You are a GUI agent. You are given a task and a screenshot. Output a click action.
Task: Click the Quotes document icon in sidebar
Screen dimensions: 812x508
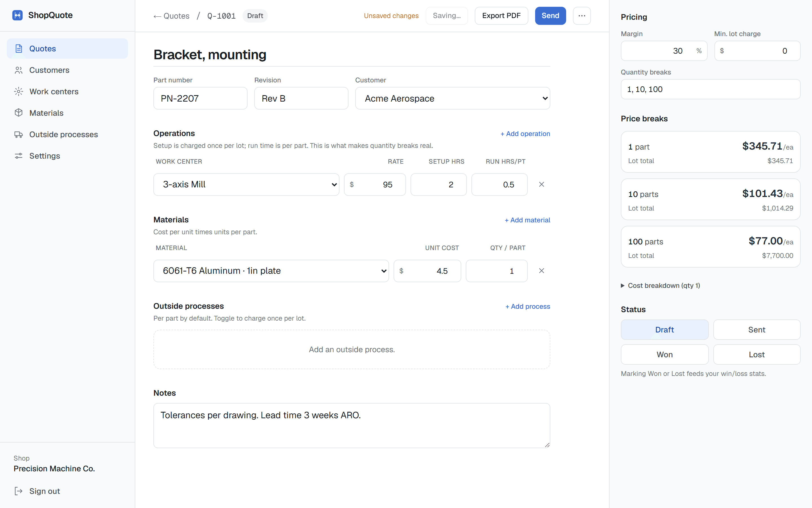pyautogui.click(x=19, y=48)
